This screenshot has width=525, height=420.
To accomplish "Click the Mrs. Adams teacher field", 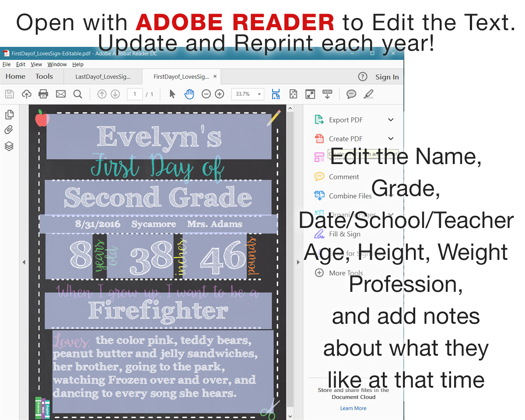I will point(214,224).
